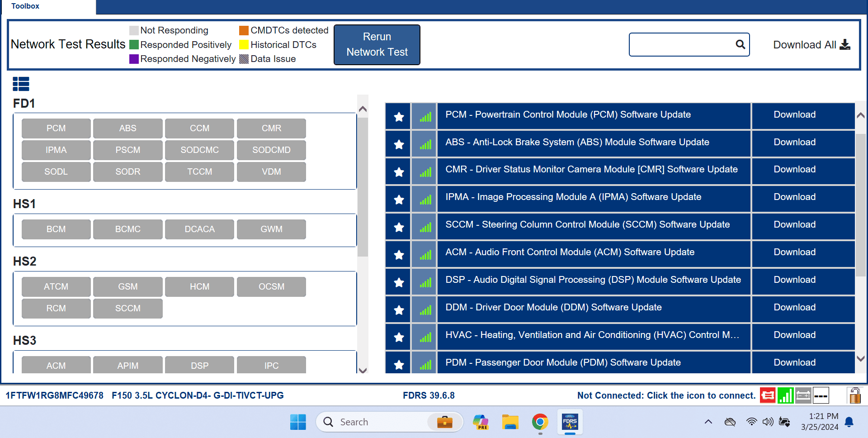Click signal bars icon in PCM row
The width and height of the screenshot is (868, 438).
point(425,117)
